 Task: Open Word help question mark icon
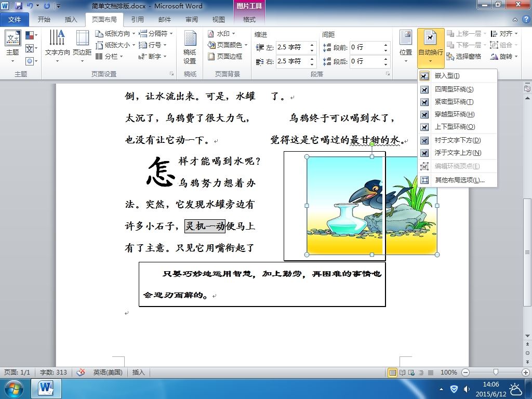(x=526, y=19)
